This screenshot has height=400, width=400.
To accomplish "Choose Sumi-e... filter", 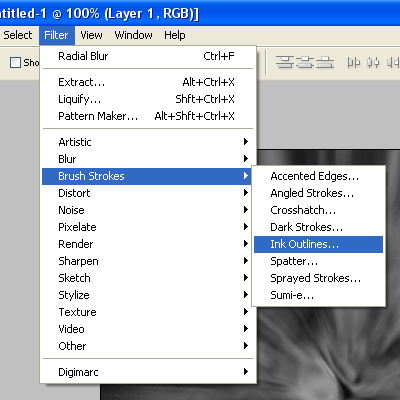I will (318, 295).
